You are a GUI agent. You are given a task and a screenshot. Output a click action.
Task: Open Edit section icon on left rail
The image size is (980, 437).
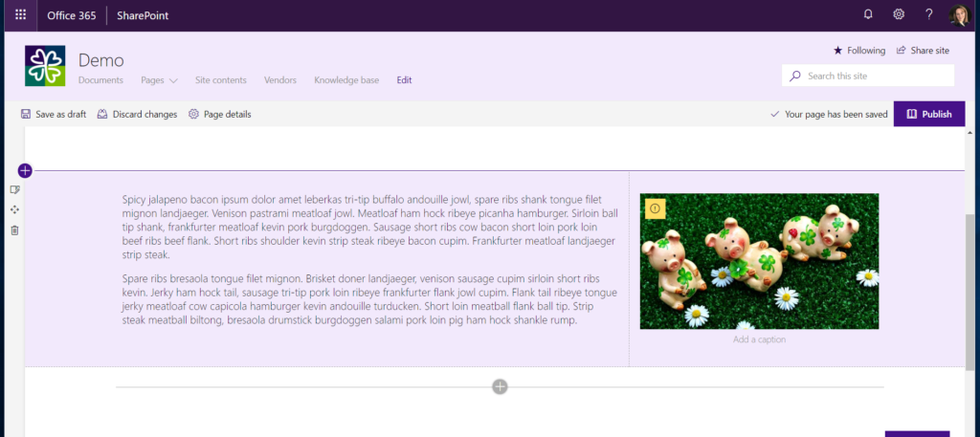[15, 189]
